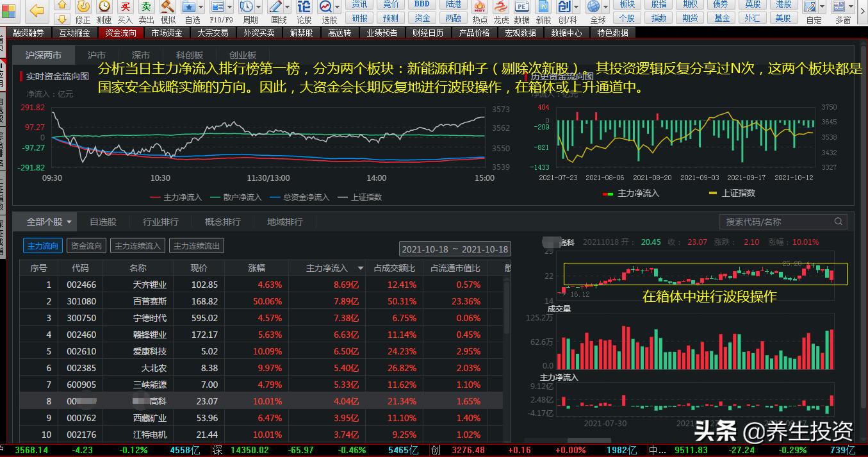Image resolution: width=868 pixels, height=457 pixels.
Task: Click the 画线 drawing pencil icon
Action: point(275,8)
